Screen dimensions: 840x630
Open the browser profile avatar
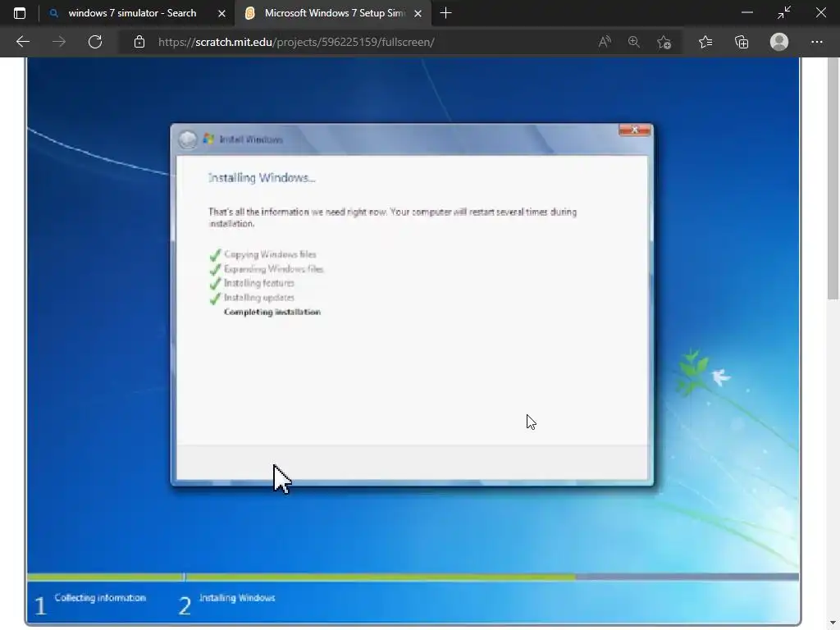pos(779,42)
